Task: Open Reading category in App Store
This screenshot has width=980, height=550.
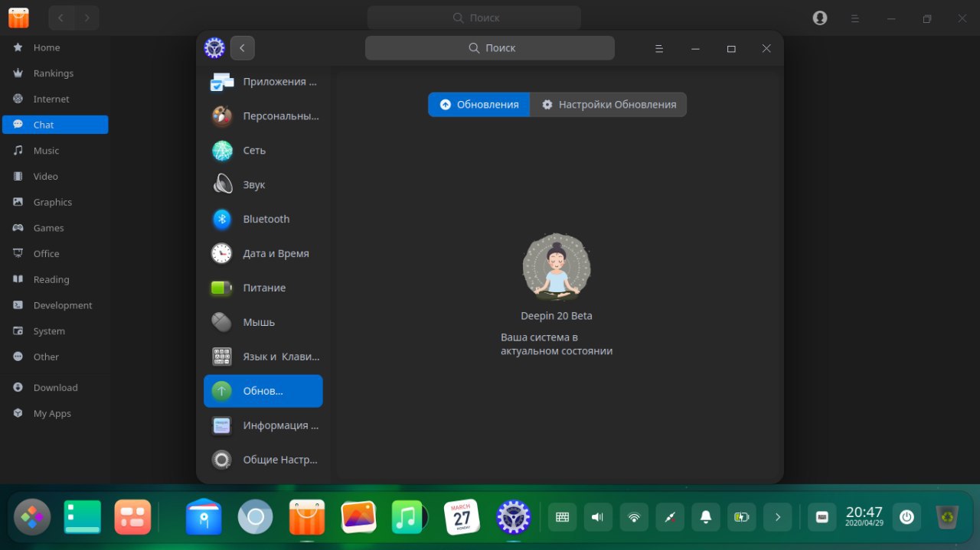Action: pyautogui.click(x=55, y=279)
